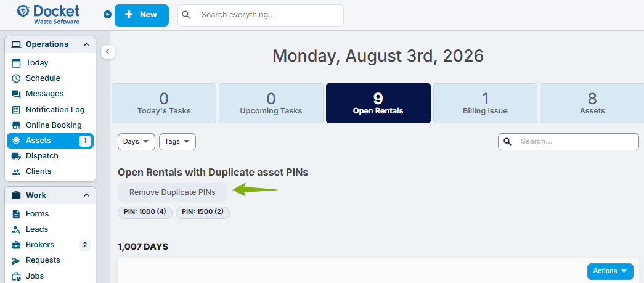Open Online Booking storefront icon

pyautogui.click(x=16, y=125)
